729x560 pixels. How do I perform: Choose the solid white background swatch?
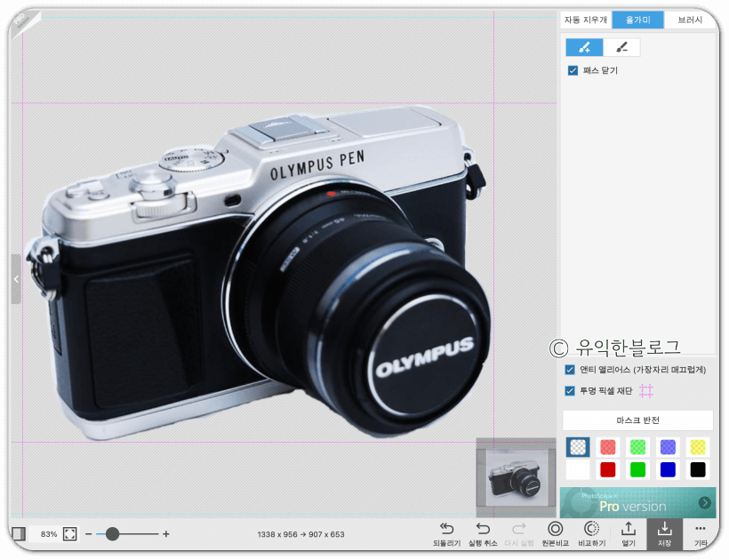[x=578, y=469]
